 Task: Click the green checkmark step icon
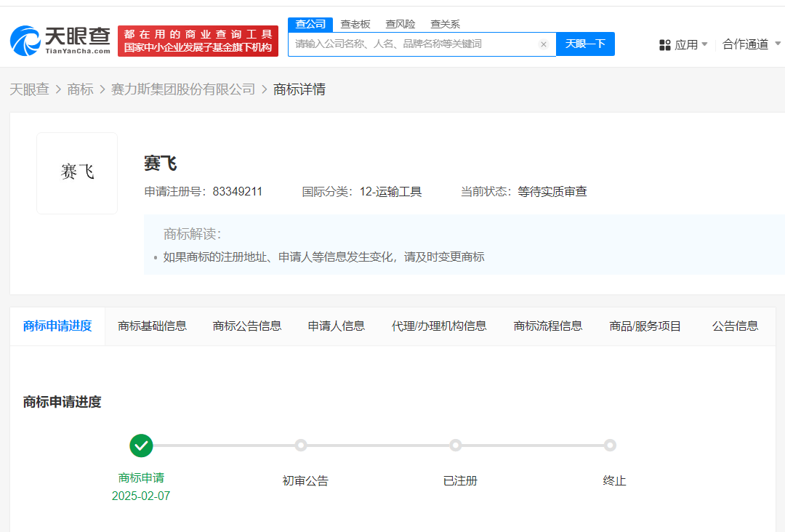[x=141, y=446]
